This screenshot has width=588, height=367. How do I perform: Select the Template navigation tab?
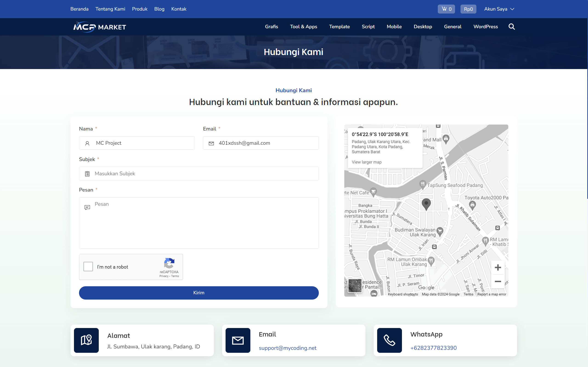click(339, 27)
